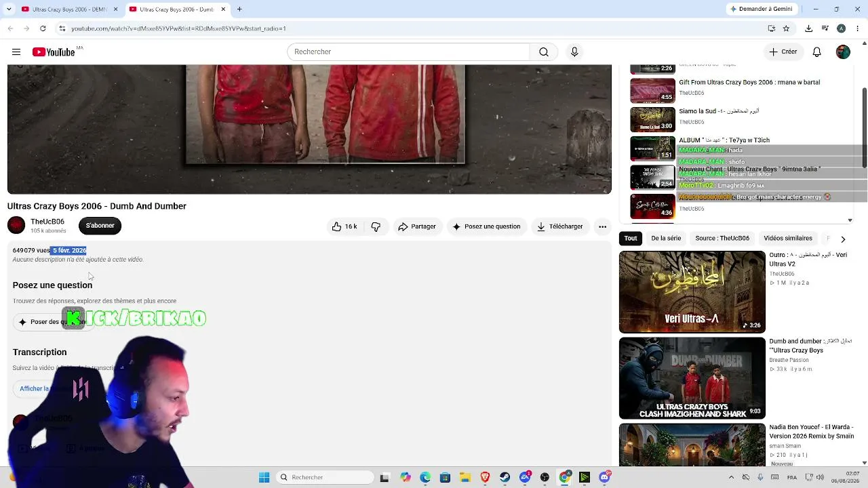868x488 pixels.
Task: Open a new browser tab
Action: [x=239, y=9]
